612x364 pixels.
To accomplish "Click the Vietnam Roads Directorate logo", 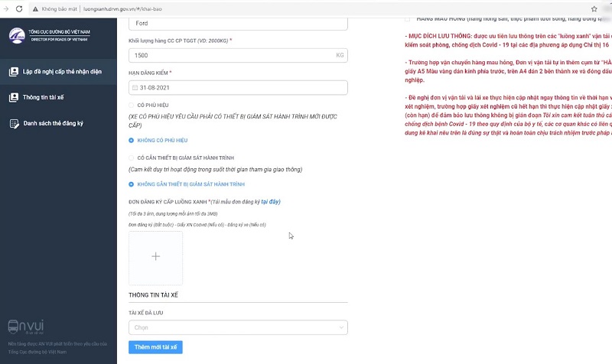I will coord(17,36).
